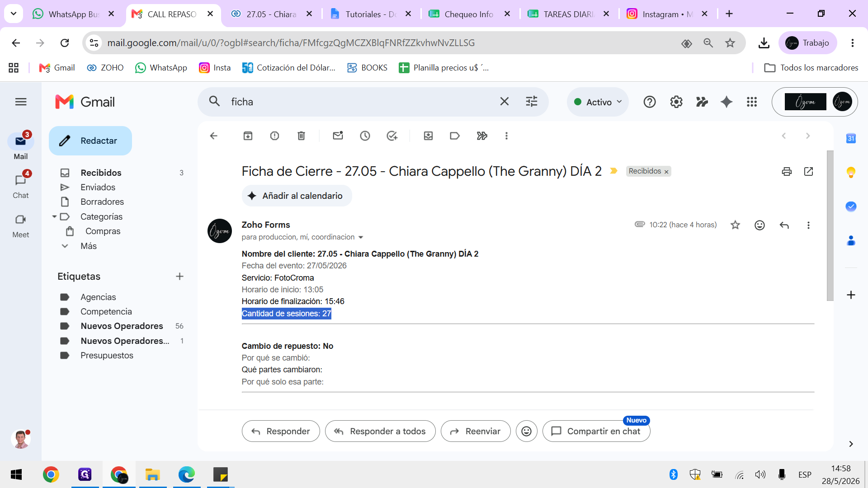This screenshot has height=488, width=868.
Task: Click Responder a todos
Action: click(380, 432)
